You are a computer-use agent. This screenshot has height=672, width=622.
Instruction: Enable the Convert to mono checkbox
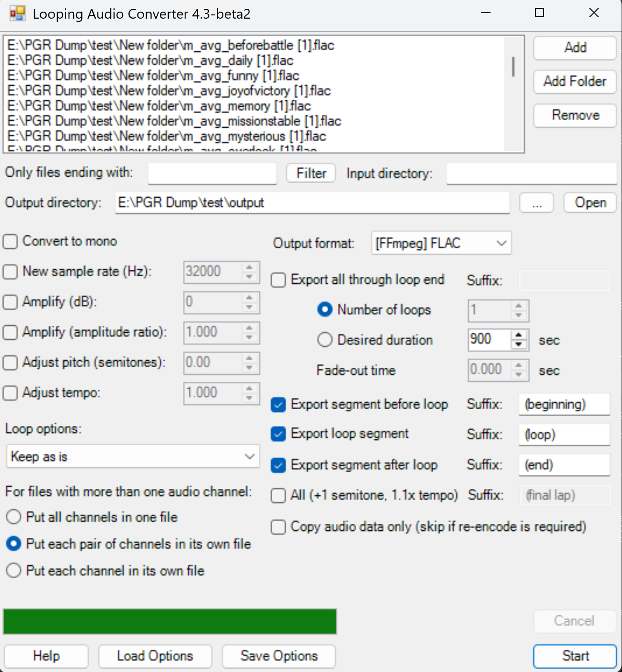[10, 241]
